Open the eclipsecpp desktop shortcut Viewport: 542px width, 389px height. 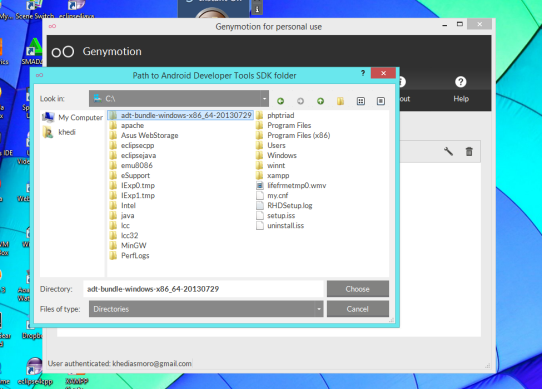point(35,372)
